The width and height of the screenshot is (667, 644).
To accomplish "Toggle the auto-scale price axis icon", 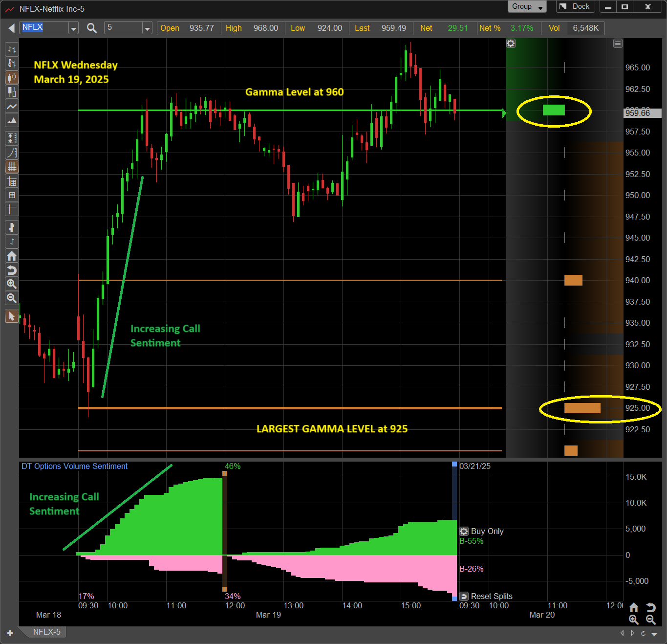I will (x=12, y=138).
